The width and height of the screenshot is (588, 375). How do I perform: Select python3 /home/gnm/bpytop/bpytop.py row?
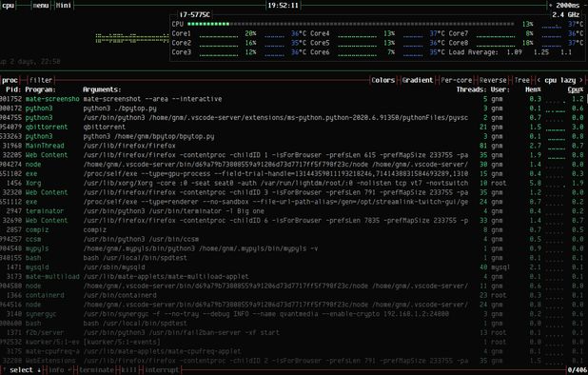point(292,136)
